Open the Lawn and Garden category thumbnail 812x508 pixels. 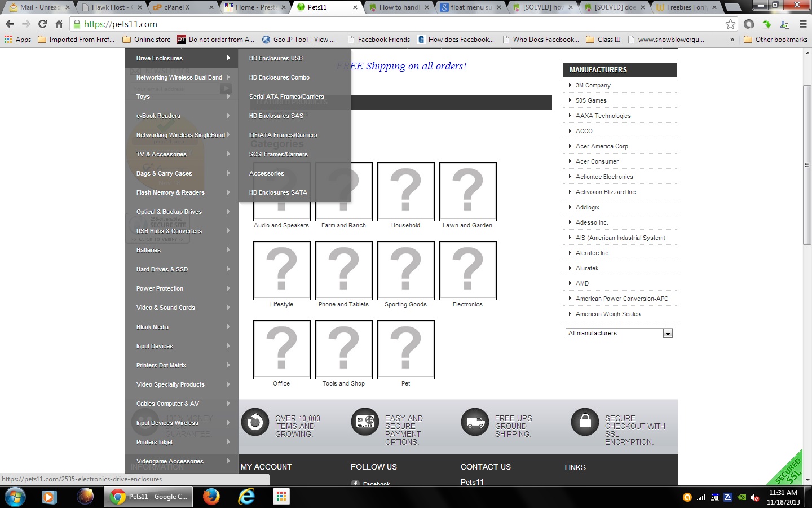coord(468,191)
